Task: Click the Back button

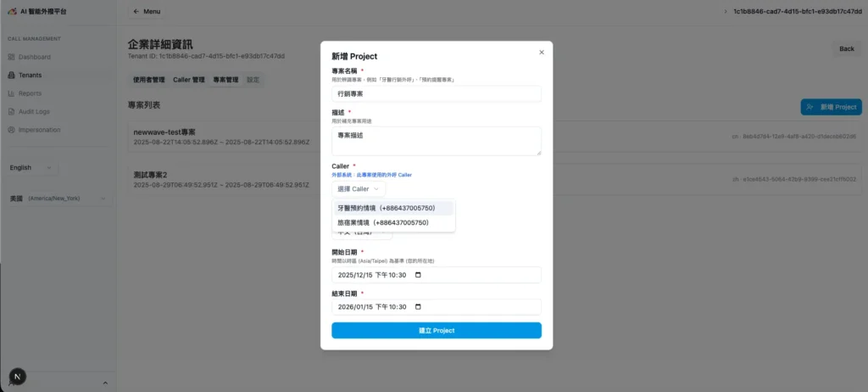Action: (847, 49)
